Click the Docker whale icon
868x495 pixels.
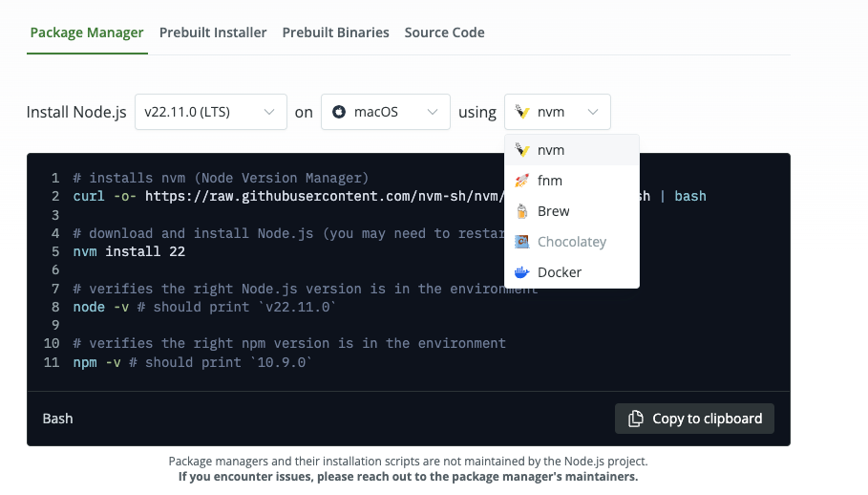(522, 272)
